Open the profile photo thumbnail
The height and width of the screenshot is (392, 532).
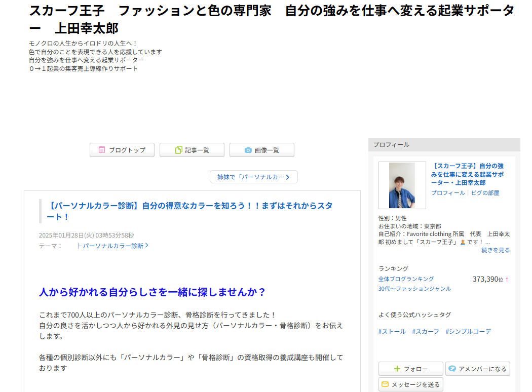(402, 185)
